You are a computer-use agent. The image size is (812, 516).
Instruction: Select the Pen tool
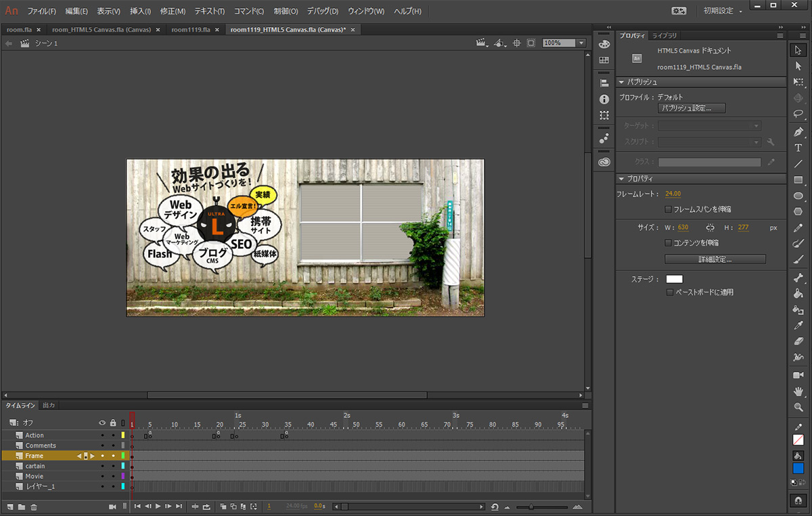[x=798, y=131]
